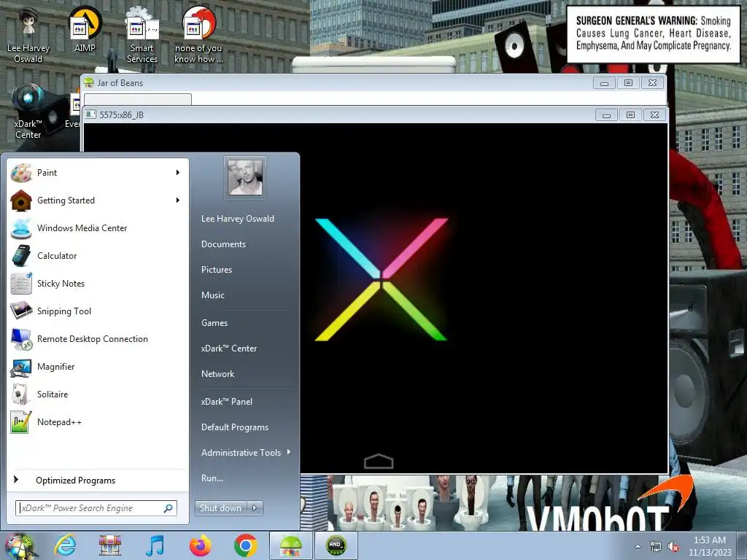This screenshot has height=560, width=747.
Task: Open shut down options arrow
Action: click(255, 508)
